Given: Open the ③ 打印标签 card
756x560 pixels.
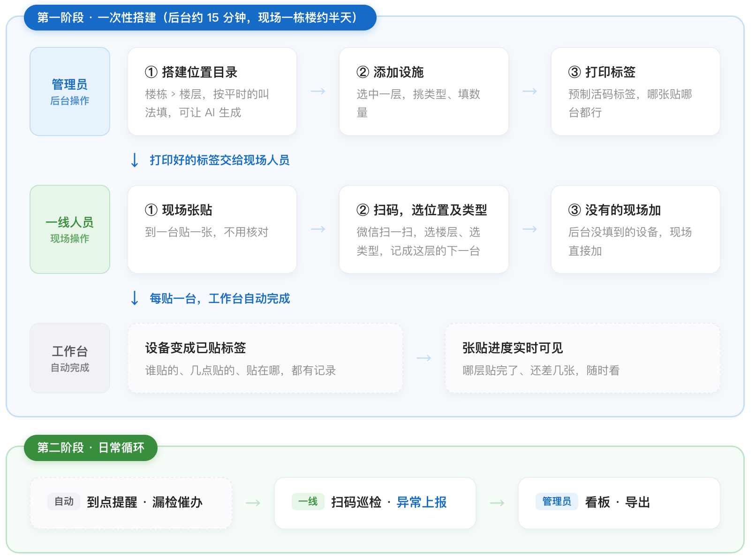Looking at the screenshot, I should (x=635, y=91).
